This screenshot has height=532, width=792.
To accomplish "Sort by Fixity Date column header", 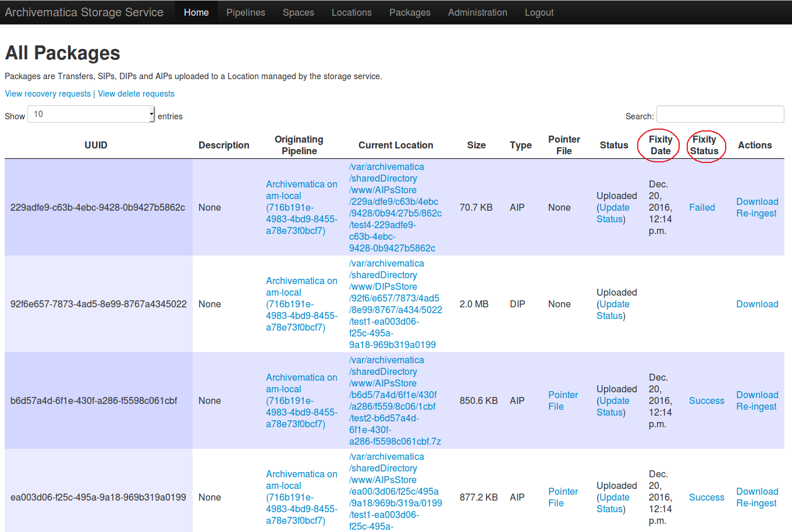I will 660,145.
